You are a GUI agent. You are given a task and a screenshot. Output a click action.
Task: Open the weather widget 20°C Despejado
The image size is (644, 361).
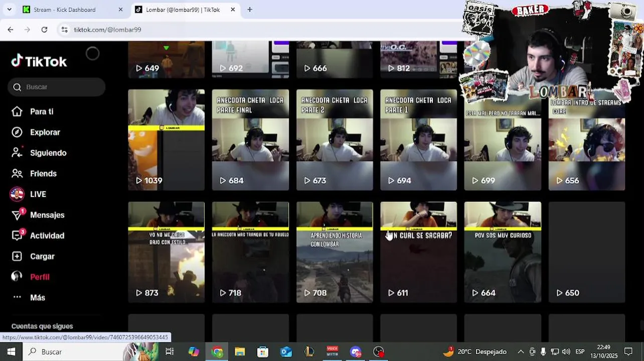pyautogui.click(x=475, y=352)
